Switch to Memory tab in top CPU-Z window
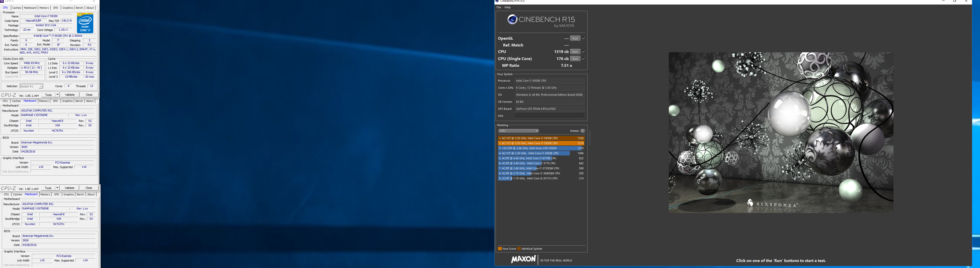Viewport: 980px width, 268px height. [x=44, y=8]
